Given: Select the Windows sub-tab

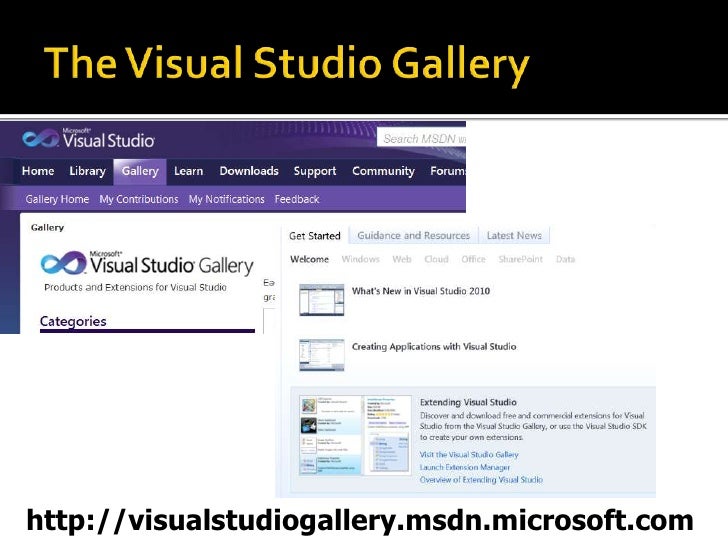Looking at the screenshot, I should [x=360, y=259].
